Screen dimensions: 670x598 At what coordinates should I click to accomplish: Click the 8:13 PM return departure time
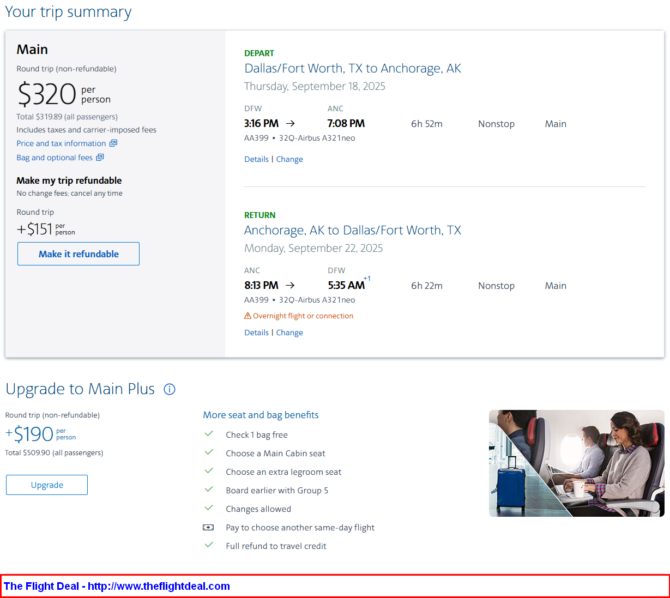(261, 285)
